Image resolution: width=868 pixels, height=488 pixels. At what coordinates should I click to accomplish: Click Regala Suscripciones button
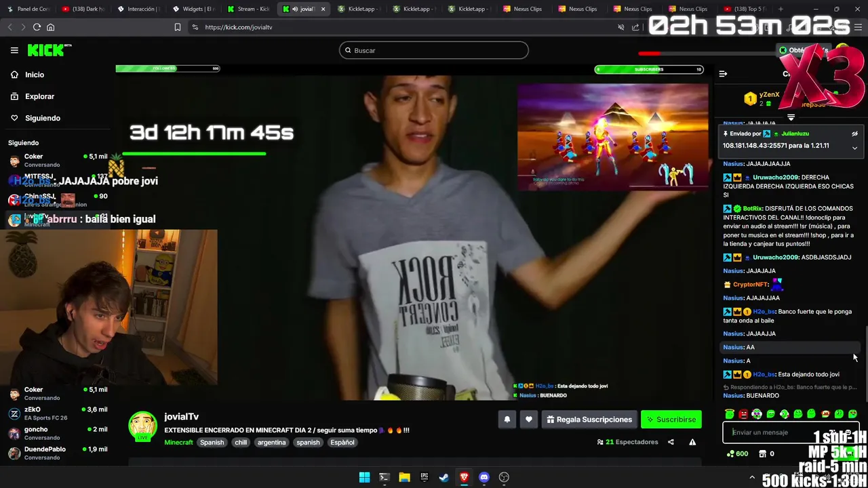click(x=589, y=420)
